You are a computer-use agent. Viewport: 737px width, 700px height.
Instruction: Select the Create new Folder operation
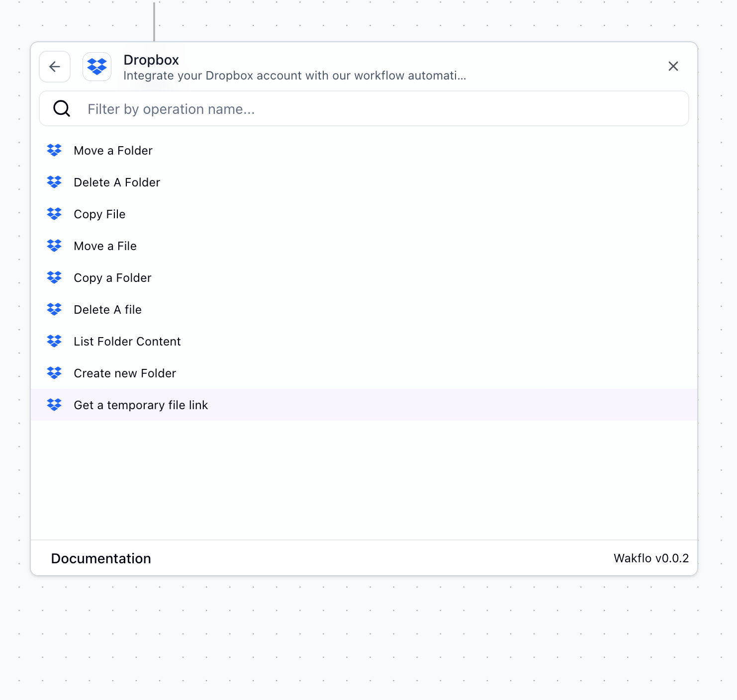[x=124, y=373]
